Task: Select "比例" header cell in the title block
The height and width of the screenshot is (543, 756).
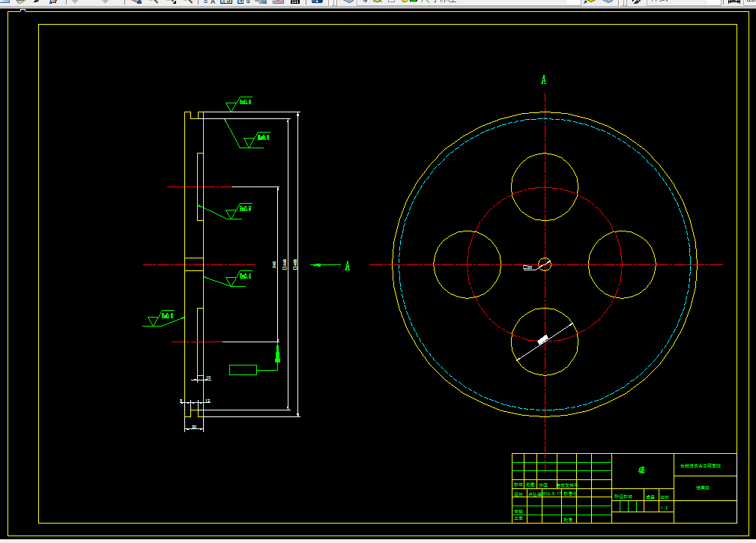Action: (665, 497)
